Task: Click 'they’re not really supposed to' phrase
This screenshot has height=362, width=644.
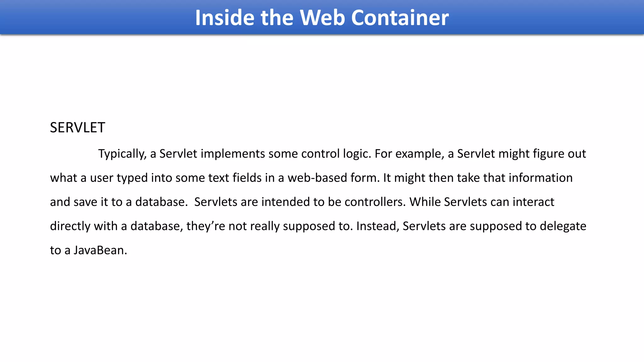Action: pyautogui.click(x=269, y=226)
